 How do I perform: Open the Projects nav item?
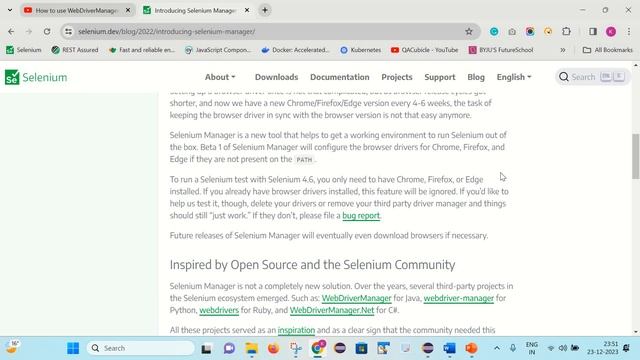pyautogui.click(x=397, y=77)
